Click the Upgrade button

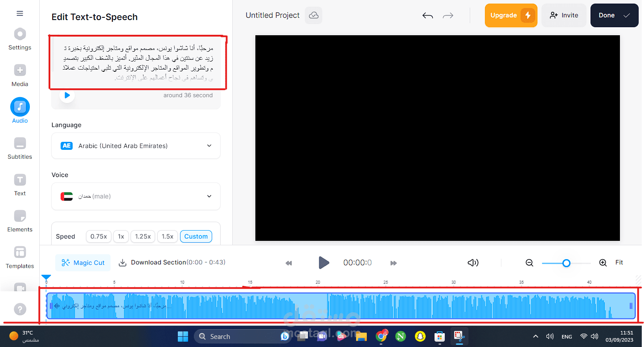[x=511, y=15]
